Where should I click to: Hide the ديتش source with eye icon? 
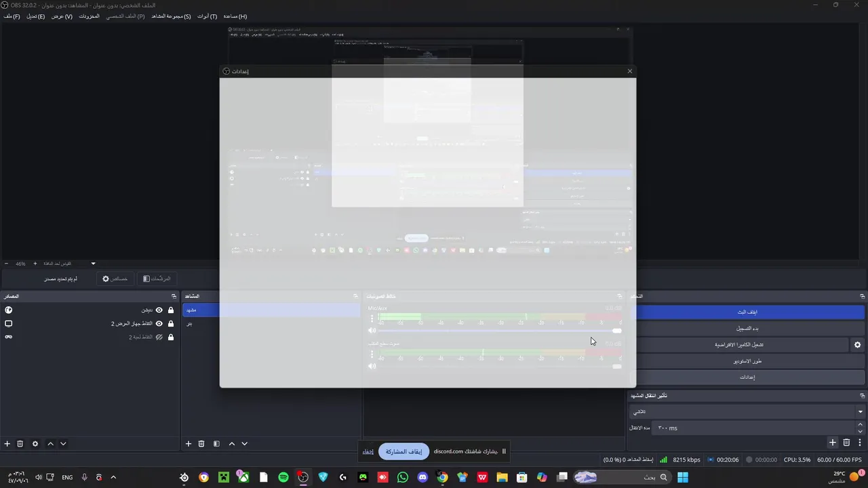coord(159,310)
